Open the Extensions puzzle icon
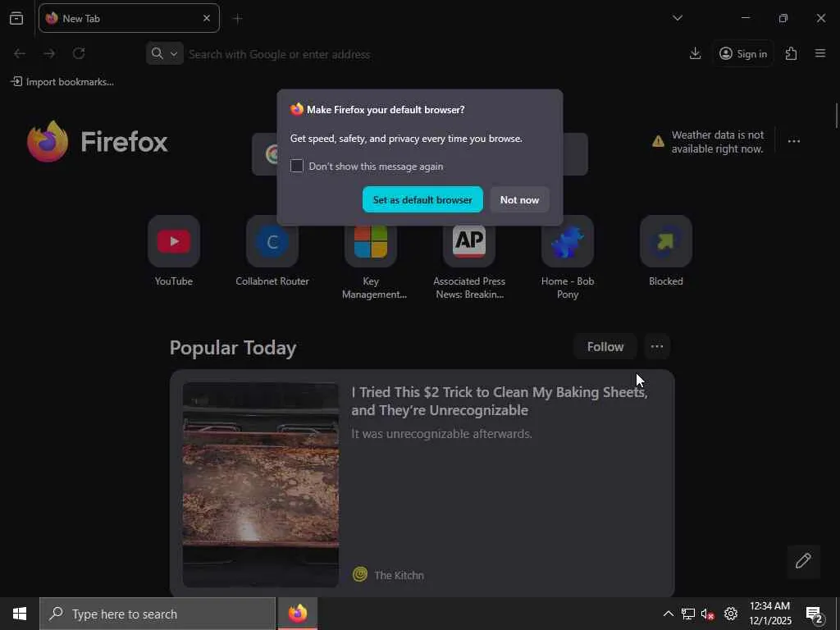Viewport: 840px width, 630px height. (x=792, y=53)
